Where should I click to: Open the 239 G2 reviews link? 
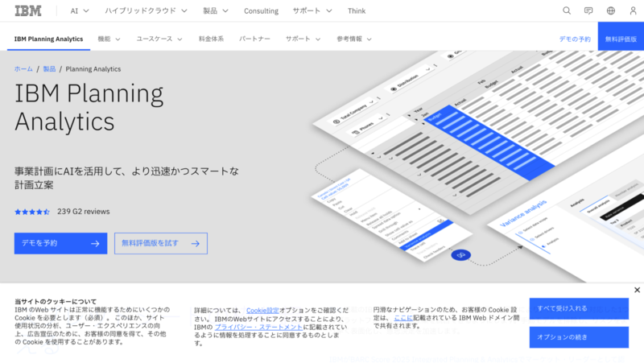pyautogui.click(x=84, y=212)
